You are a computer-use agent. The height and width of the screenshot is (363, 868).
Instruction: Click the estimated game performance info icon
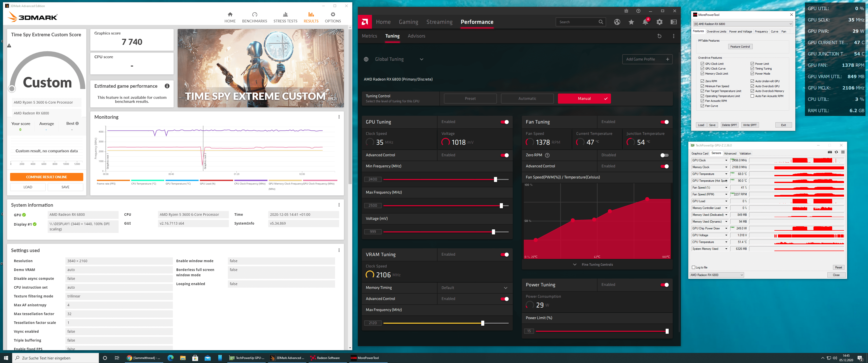click(167, 86)
